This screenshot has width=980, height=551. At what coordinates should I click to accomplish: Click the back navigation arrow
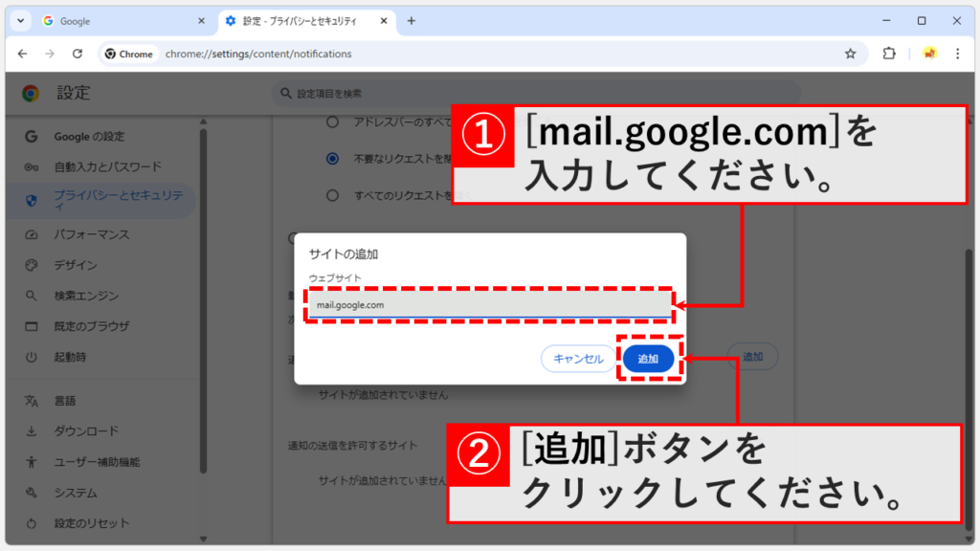point(23,54)
